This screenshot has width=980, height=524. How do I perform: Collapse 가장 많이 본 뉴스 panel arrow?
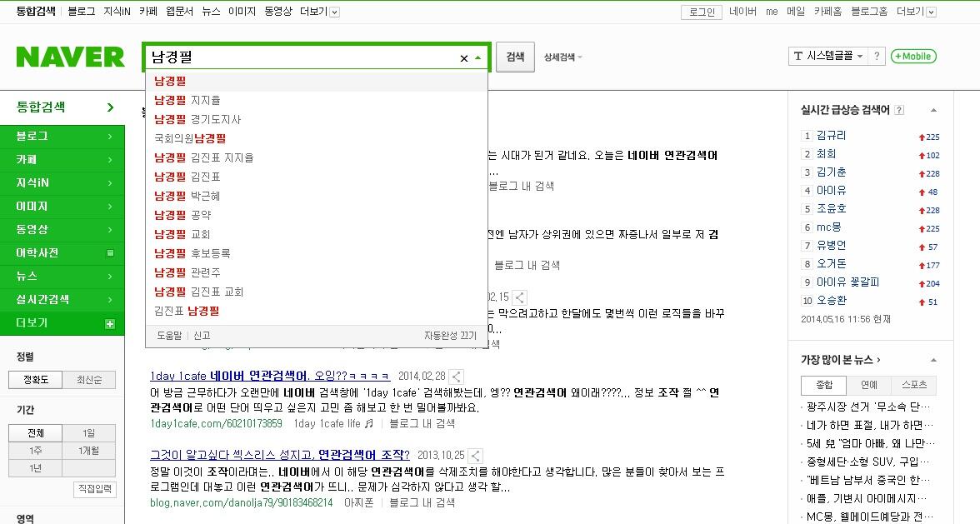coord(933,360)
